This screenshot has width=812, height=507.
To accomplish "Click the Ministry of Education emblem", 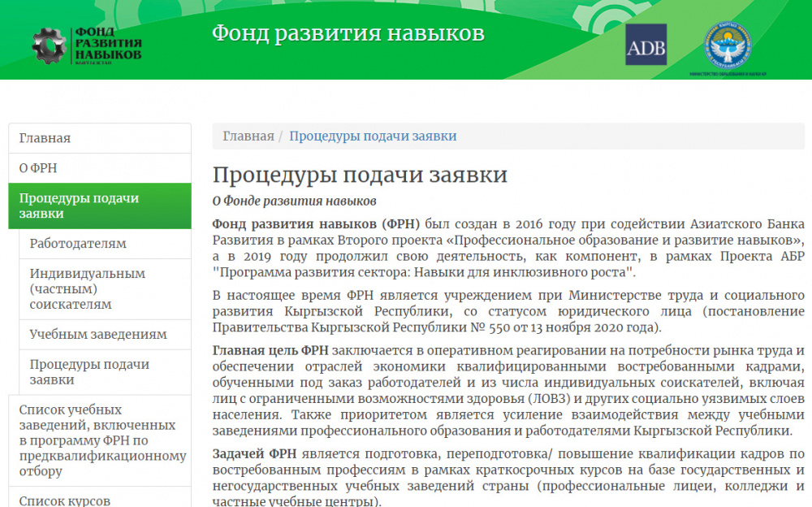I will point(727,46).
